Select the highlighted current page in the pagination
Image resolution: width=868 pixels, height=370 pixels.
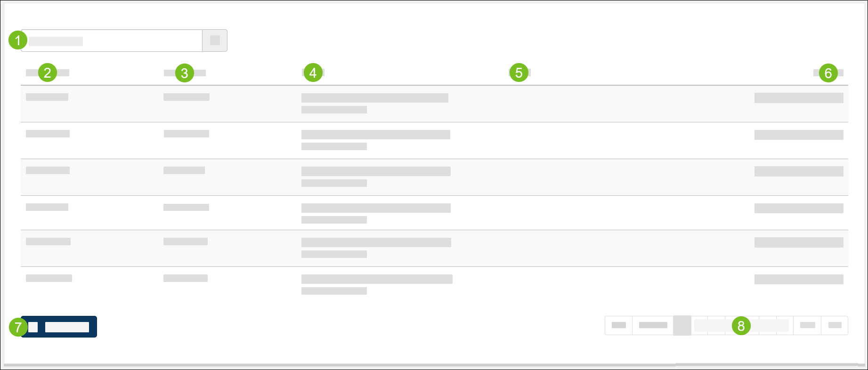(x=682, y=325)
